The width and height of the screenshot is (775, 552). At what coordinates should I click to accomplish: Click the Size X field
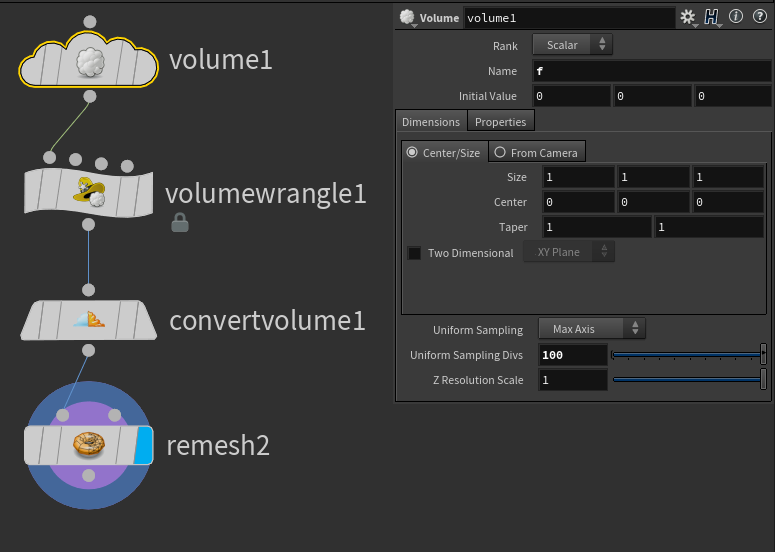coord(578,177)
